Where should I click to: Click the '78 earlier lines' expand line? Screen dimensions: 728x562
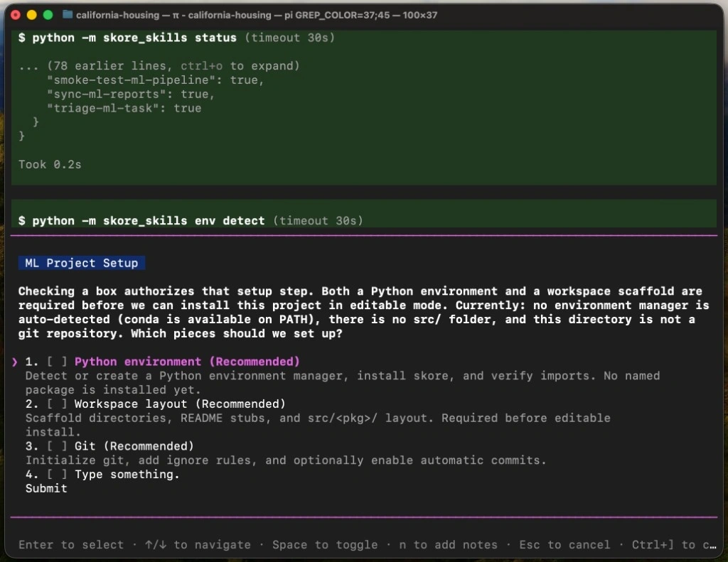[x=159, y=66]
